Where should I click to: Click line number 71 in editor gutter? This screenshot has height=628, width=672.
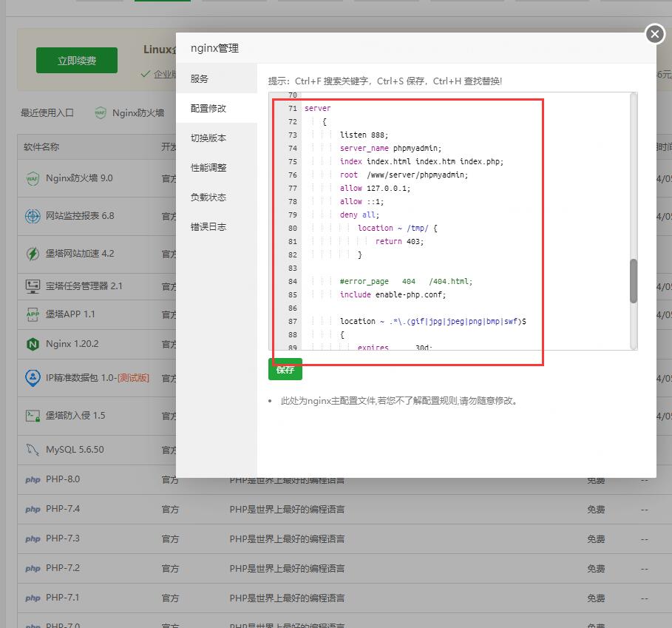click(292, 109)
